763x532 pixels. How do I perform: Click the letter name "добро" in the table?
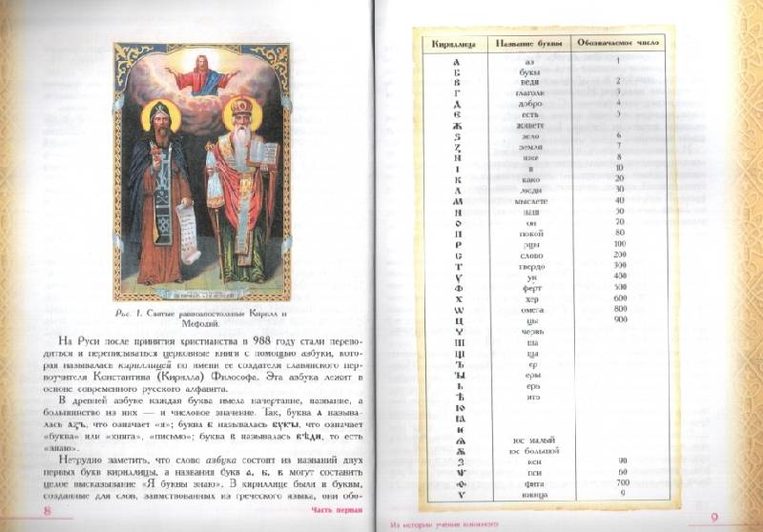click(530, 104)
